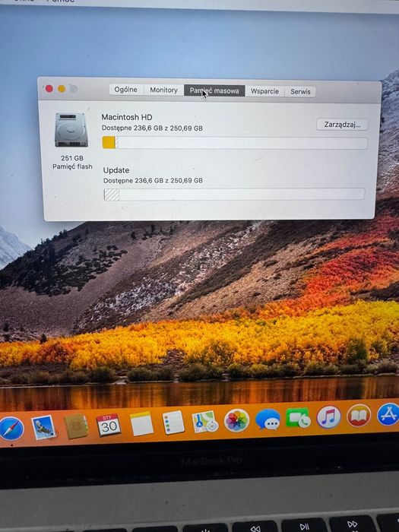Viewport: 399px width, 532px height.
Task: Switch to the Ogólne tab
Action: click(x=126, y=90)
